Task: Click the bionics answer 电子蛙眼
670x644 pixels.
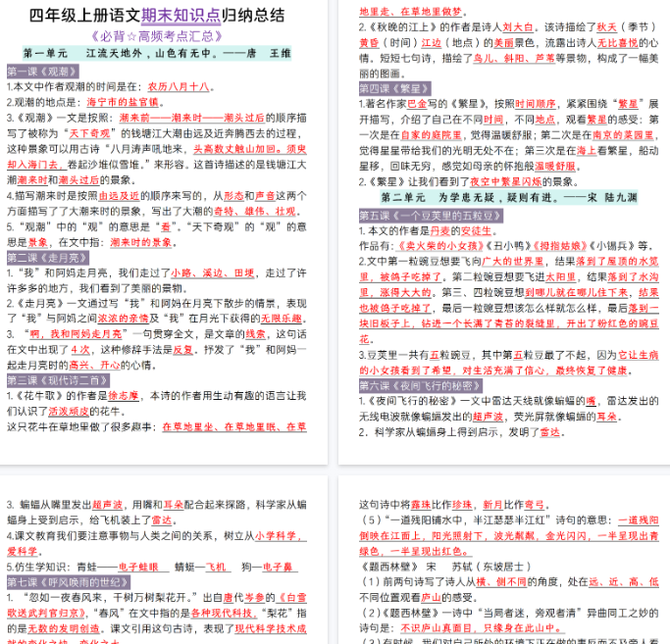Action: tap(138, 568)
